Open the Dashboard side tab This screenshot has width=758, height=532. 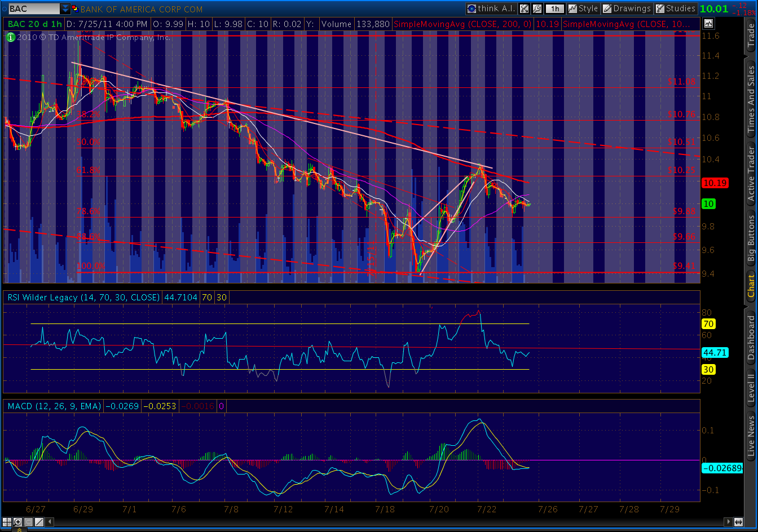[x=751, y=338]
